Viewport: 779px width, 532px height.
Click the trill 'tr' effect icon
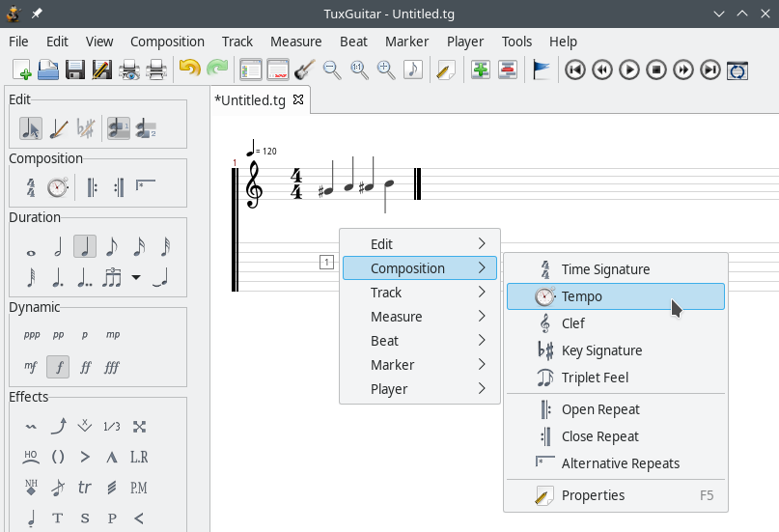tap(85, 488)
